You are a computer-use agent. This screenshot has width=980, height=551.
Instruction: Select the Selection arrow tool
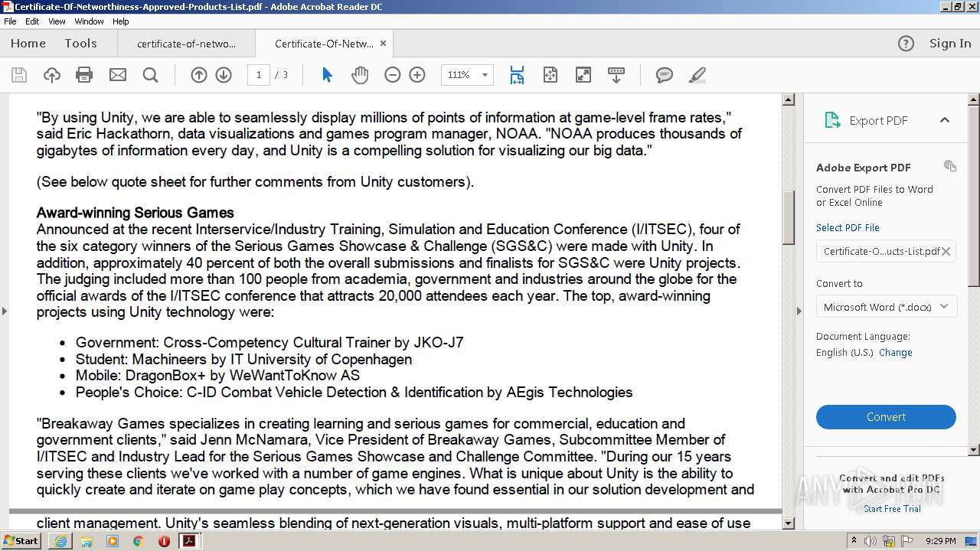(327, 75)
